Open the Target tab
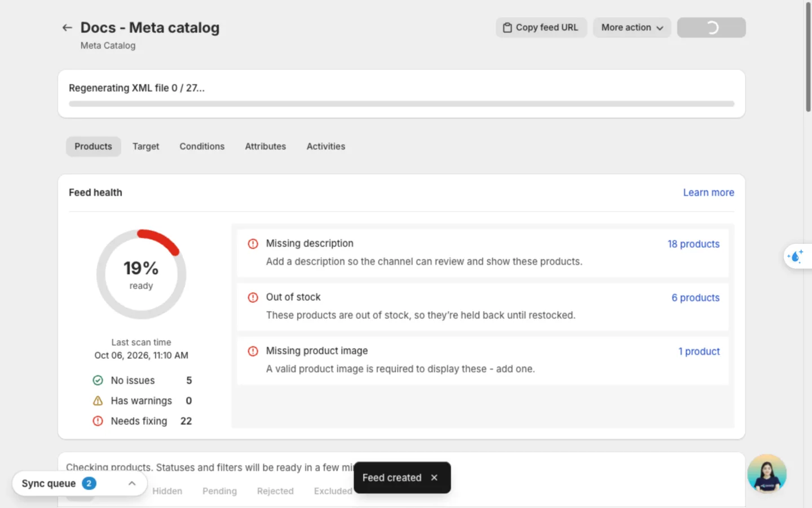The image size is (812, 508). (x=145, y=146)
